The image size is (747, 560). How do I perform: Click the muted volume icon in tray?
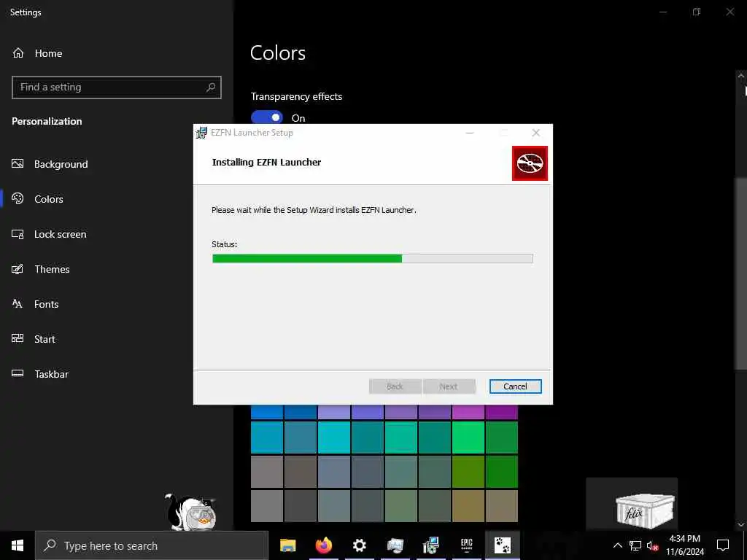pyautogui.click(x=653, y=545)
